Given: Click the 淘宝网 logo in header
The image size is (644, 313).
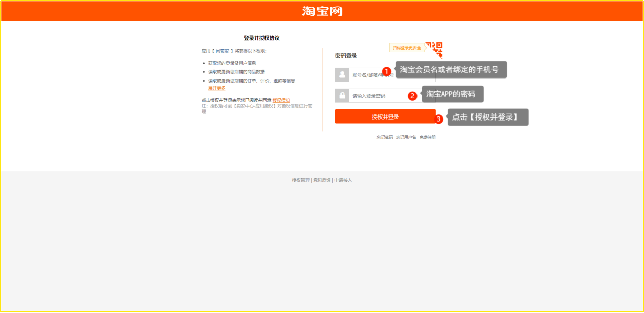Looking at the screenshot, I should coord(322,11).
